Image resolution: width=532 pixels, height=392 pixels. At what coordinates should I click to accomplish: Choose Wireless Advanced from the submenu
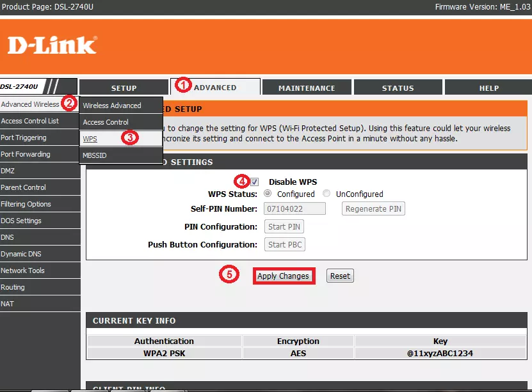point(121,106)
